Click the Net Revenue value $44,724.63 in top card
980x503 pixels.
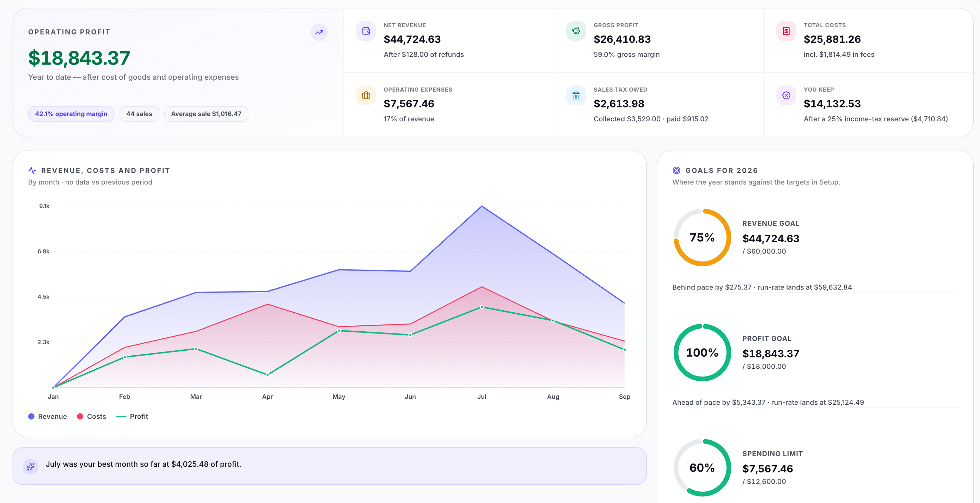coord(412,39)
